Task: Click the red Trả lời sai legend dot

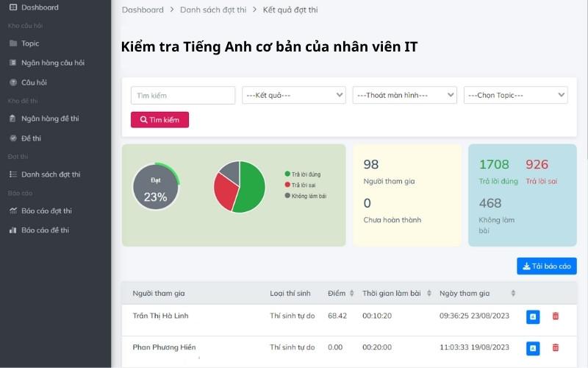Action: point(287,185)
